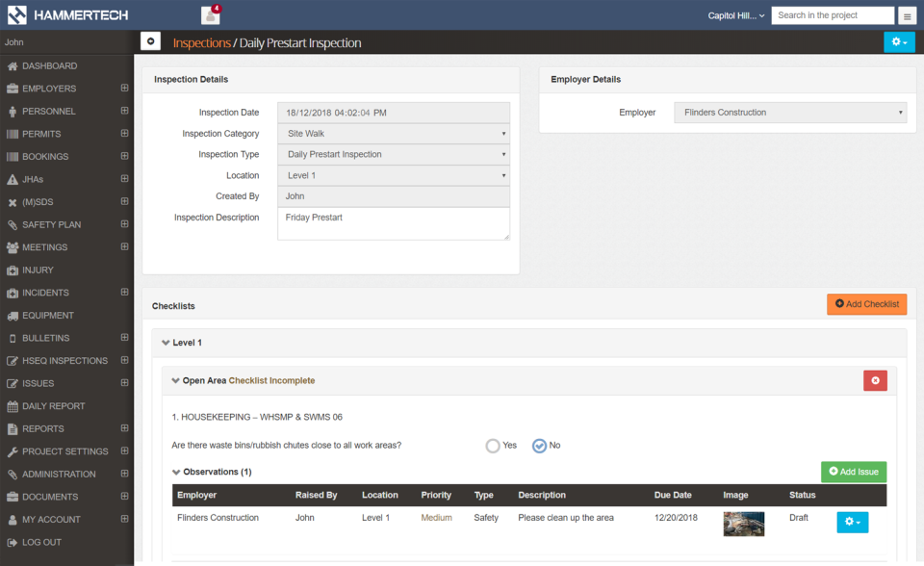The width and height of the screenshot is (924, 566).
Task: Click the user name John in sidebar
Action: coord(14,42)
